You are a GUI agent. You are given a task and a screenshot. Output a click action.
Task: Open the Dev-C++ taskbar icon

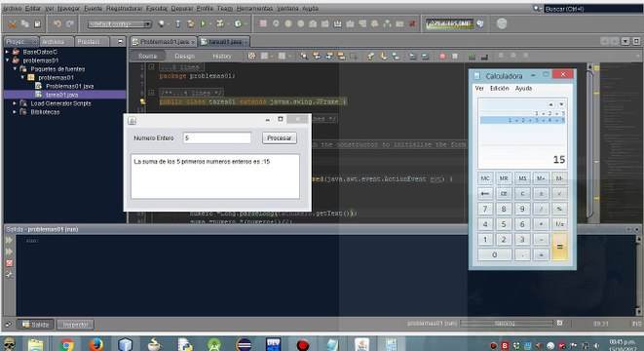pyautogui.click(x=273, y=344)
